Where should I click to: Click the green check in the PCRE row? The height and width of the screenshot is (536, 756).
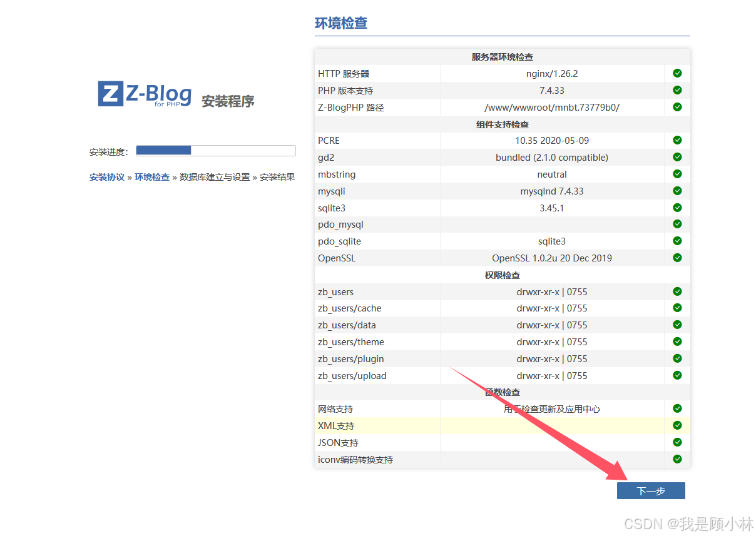(677, 140)
